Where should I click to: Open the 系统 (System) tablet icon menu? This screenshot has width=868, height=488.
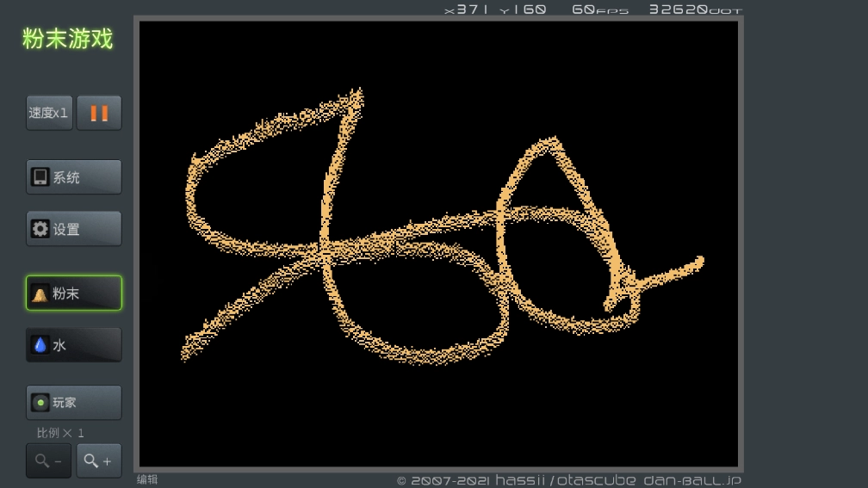[x=74, y=177]
